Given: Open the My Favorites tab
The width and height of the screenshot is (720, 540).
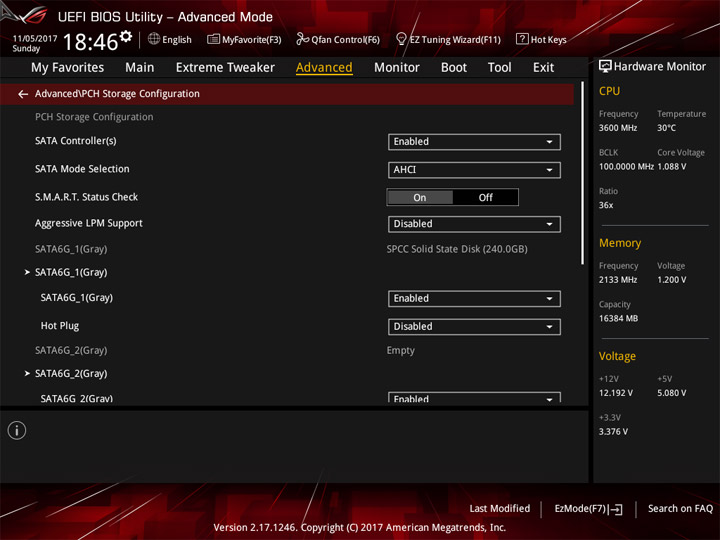Looking at the screenshot, I should point(68,68).
